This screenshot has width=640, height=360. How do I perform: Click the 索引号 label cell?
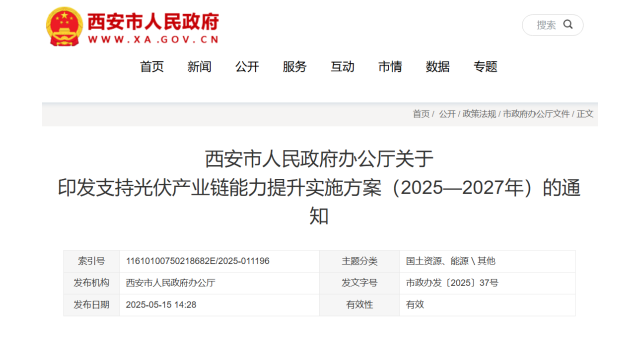point(91,261)
